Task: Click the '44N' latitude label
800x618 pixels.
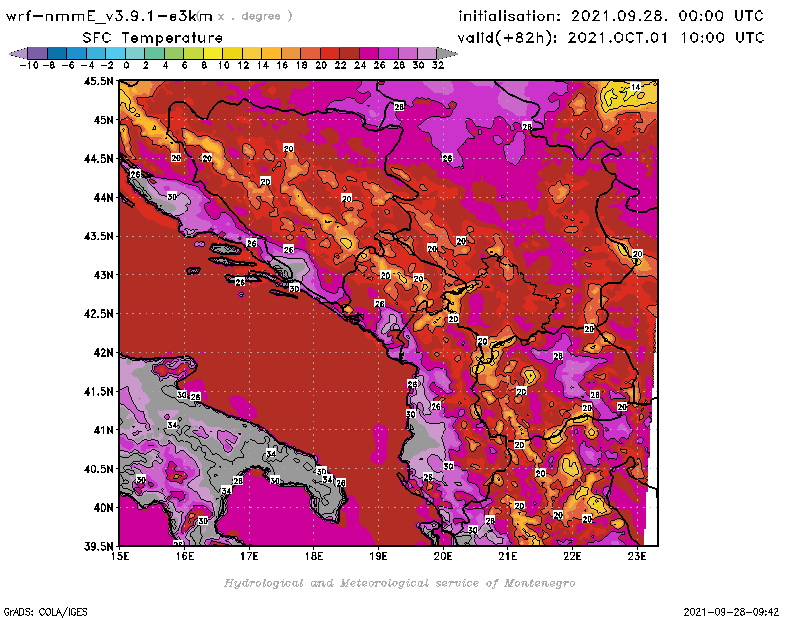Action: point(104,197)
